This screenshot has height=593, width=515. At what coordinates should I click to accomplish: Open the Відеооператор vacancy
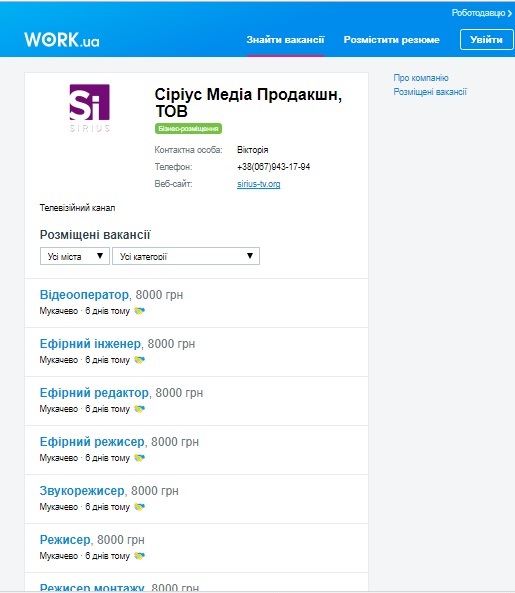coord(84,295)
